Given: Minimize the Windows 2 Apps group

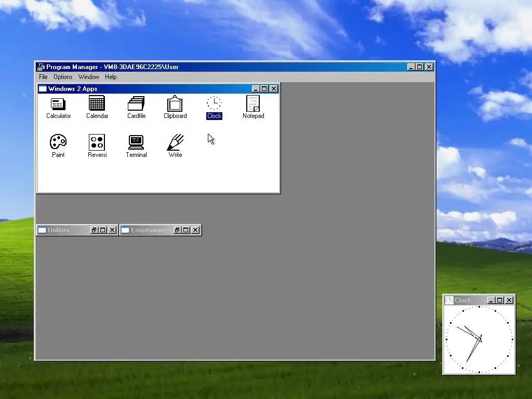Looking at the screenshot, I should point(256,89).
